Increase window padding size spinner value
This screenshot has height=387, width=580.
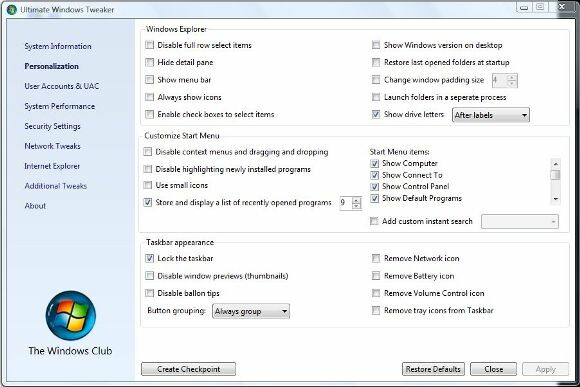512,77
